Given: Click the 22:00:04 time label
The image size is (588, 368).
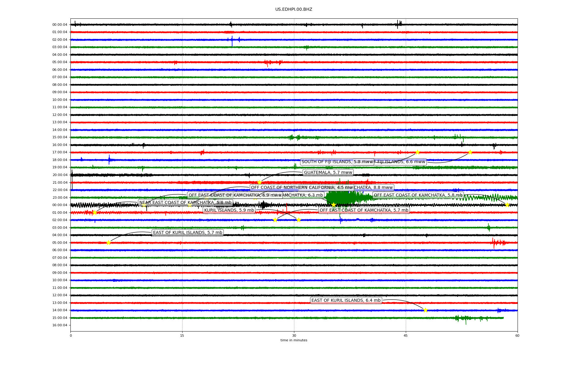Looking at the screenshot, I should 60,190.
